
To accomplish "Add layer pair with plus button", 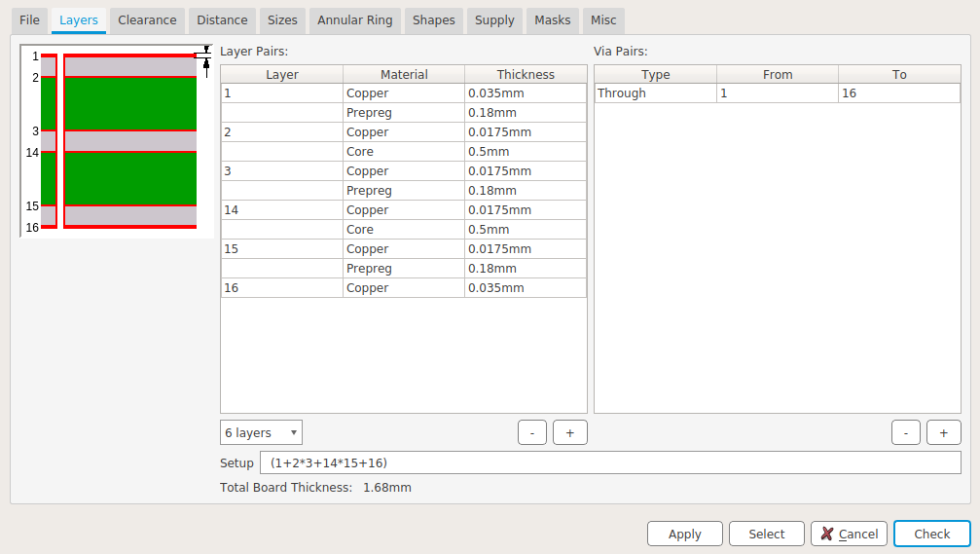I will coord(570,432).
